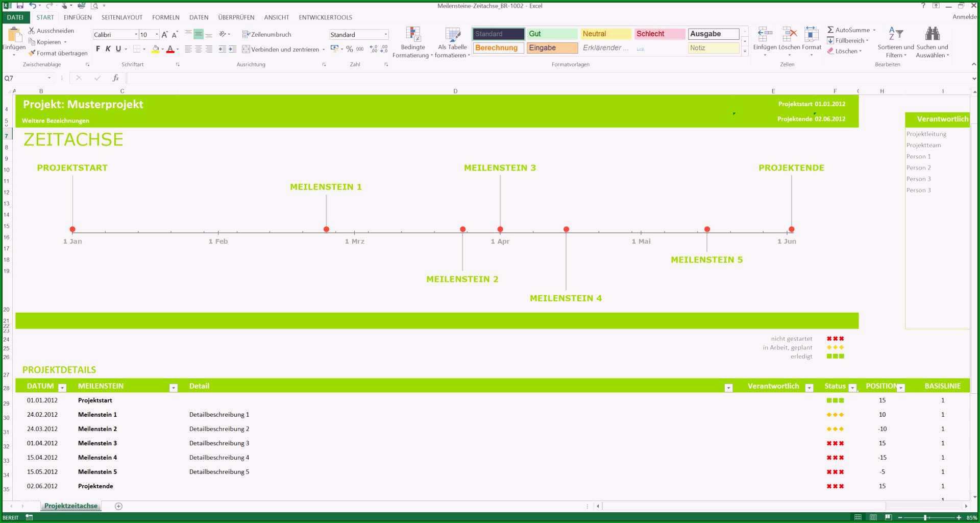Viewport: 980px width, 523px height.
Task: Switch to Page Break Preview in status bar
Action: pyautogui.click(x=888, y=517)
